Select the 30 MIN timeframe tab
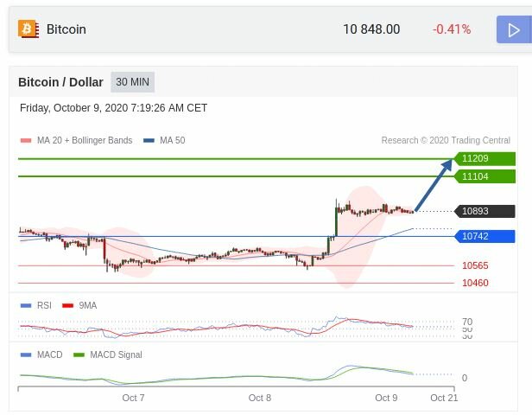The image size is (532, 415). (x=132, y=82)
